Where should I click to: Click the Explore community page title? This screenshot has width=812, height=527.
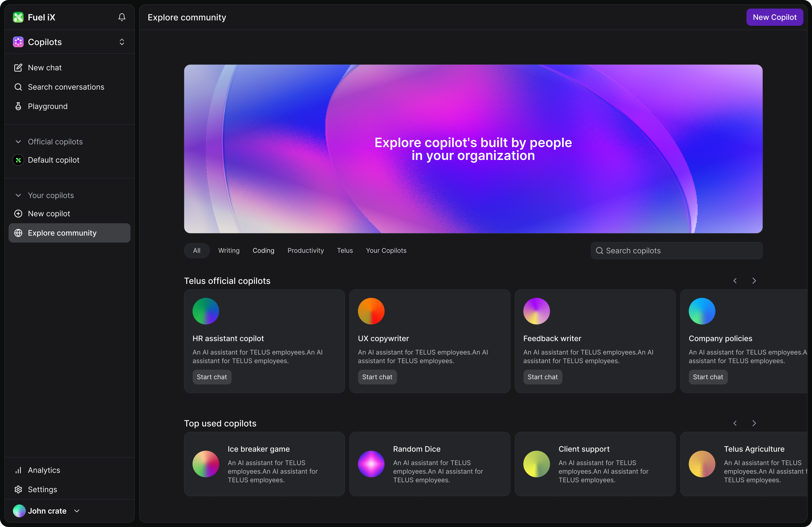point(187,17)
